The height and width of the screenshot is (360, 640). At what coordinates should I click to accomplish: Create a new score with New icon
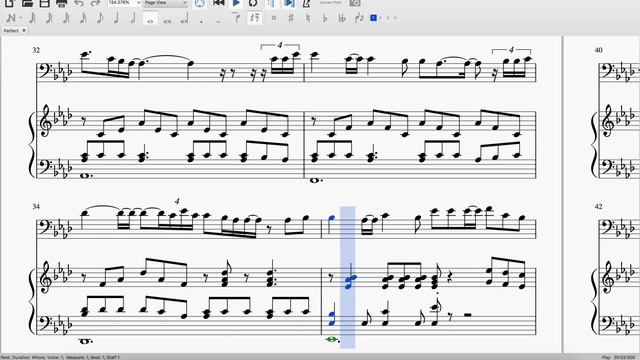click(x=9, y=3)
